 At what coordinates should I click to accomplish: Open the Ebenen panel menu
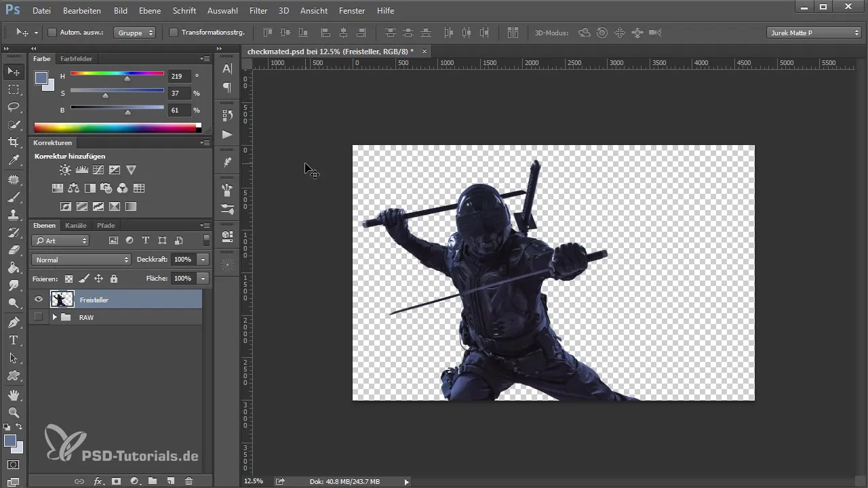(x=205, y=225)
